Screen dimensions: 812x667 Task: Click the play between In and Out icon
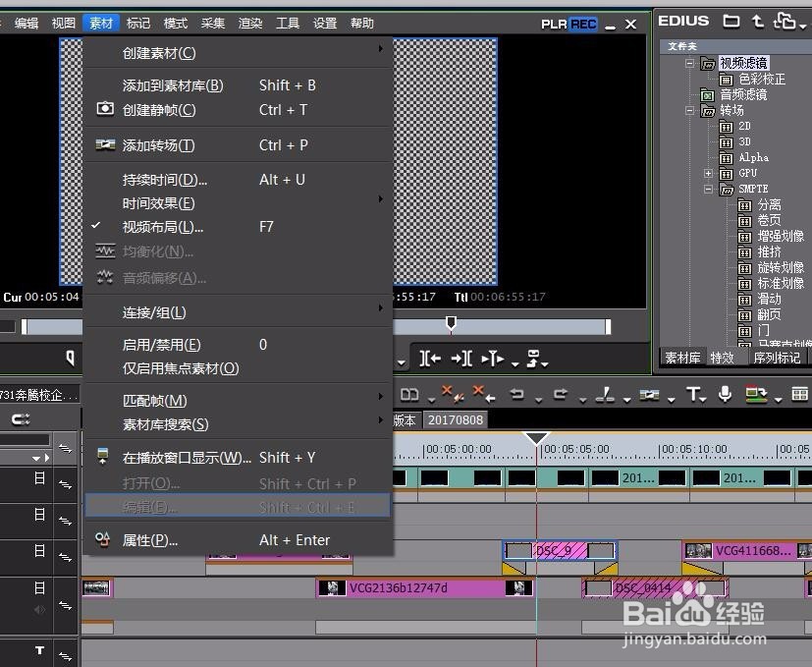coord(493,359)
